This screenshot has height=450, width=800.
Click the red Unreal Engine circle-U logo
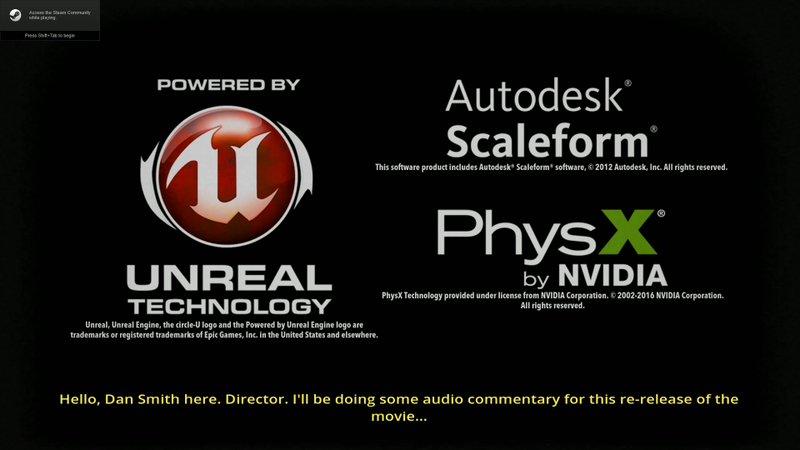pos(227,175)
